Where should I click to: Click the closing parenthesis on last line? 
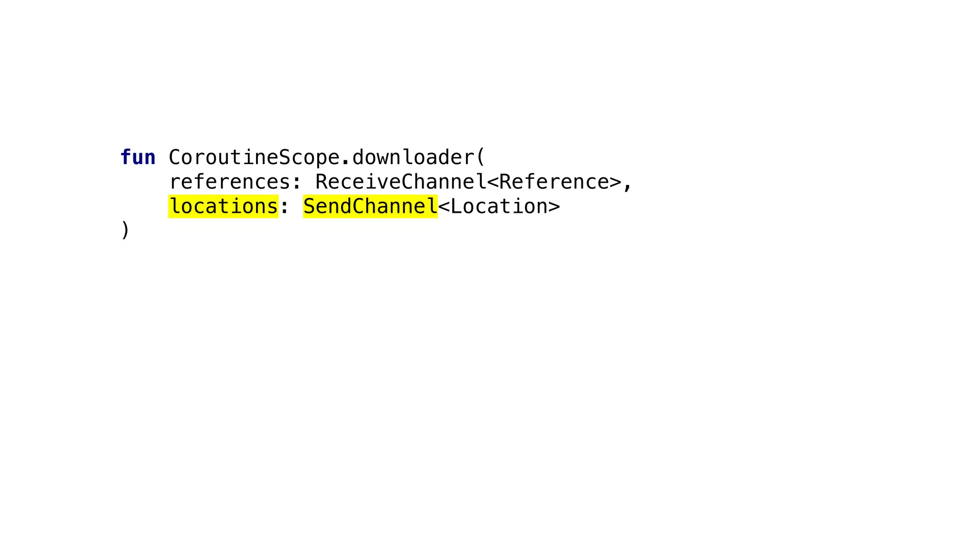125,230
